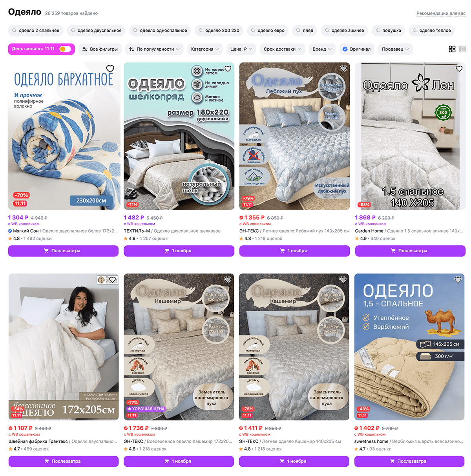Switch to the small dense grid view icon
This screenshot has width=471, height=476.
click(x=462, y=49)
